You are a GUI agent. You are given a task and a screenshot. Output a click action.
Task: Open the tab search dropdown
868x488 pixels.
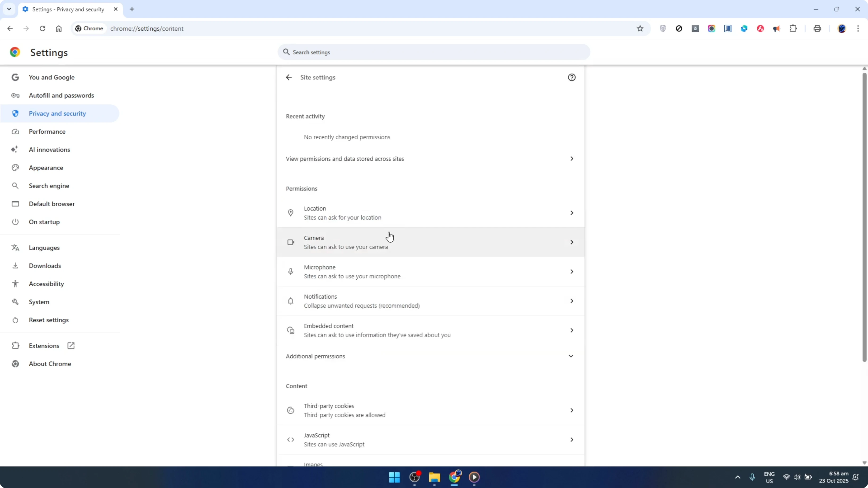click(9, 9)
